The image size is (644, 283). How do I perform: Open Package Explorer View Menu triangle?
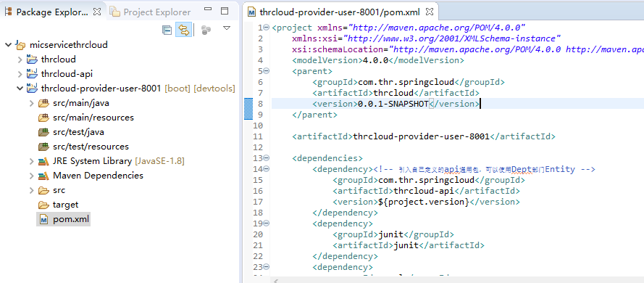(x=227, y=28)
